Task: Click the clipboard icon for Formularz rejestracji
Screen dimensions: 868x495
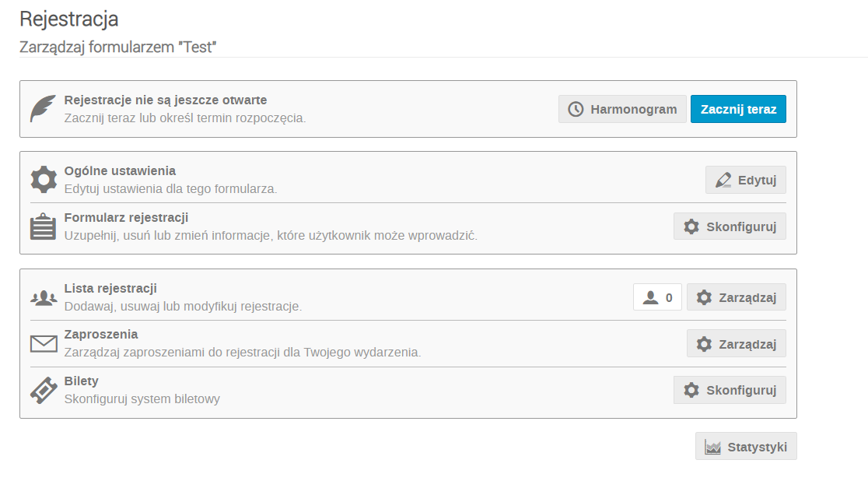Action: 44,226
